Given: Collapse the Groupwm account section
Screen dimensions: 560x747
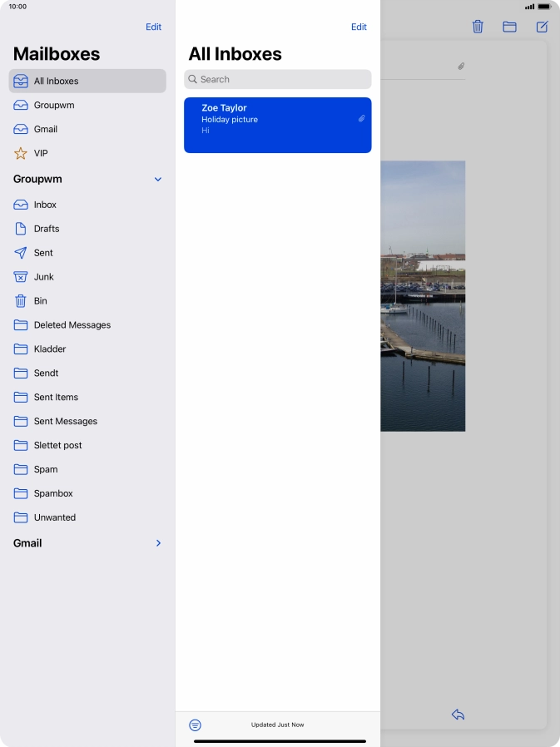Looking at the screenshot, I should [158, 180].
